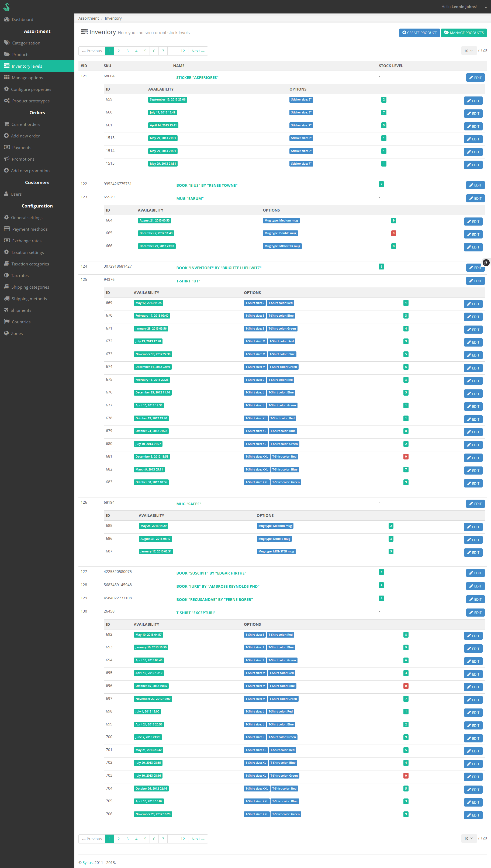Open Payments money item
The height and width of the screenshot is (868, 491).
[37, 147]
